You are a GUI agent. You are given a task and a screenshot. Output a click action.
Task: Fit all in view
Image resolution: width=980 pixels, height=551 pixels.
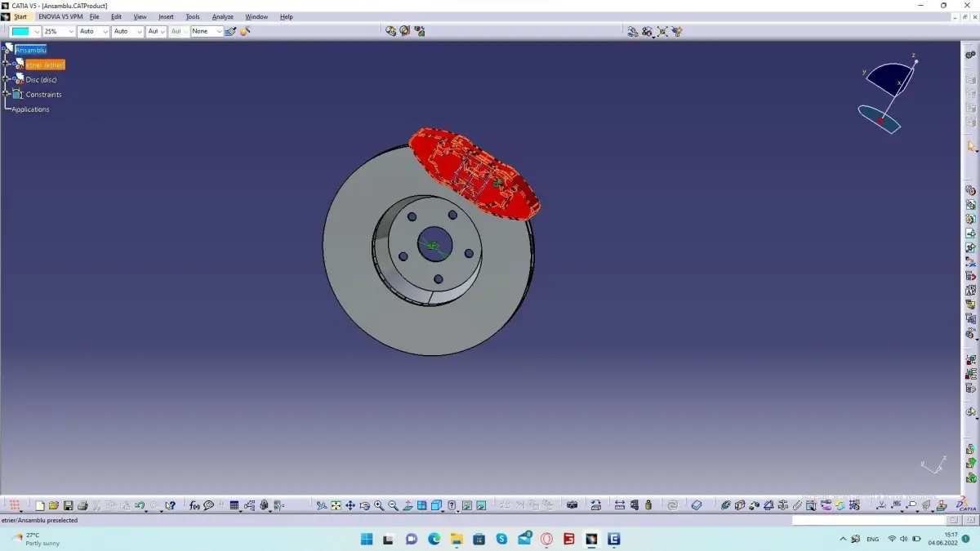click(x=336, y=505)
